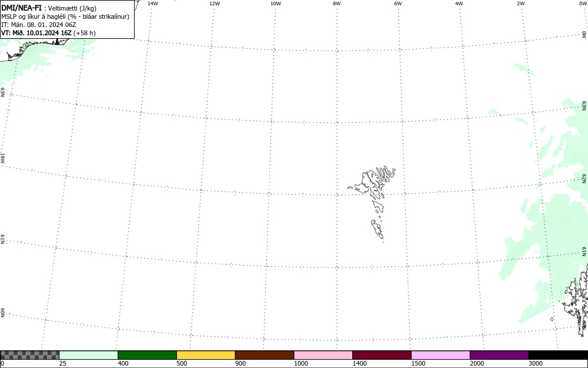The image size is (588, 368).
Task: Click the '12W' longitude label
Action: pyautogui.click(x=215, y=4)
